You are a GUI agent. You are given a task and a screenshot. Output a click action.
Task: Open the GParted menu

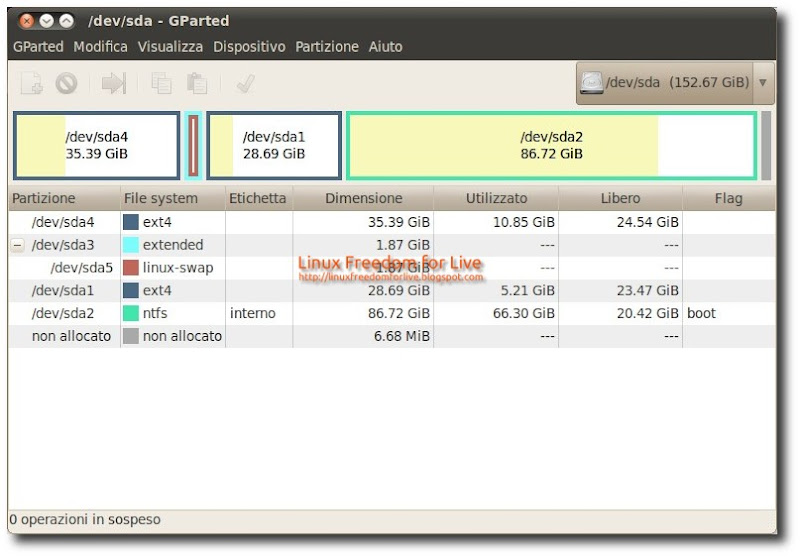point(38,47)
